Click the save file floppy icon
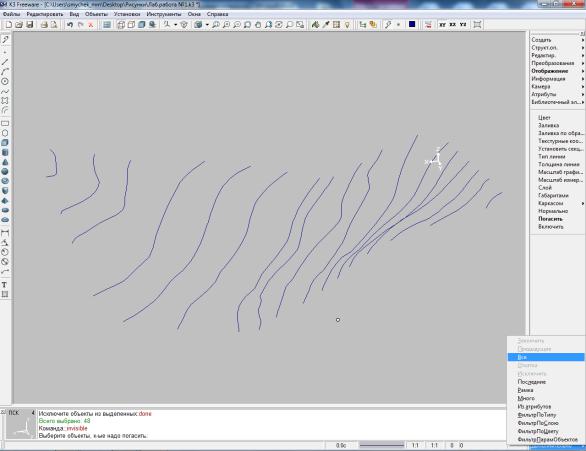 point(30,25)
